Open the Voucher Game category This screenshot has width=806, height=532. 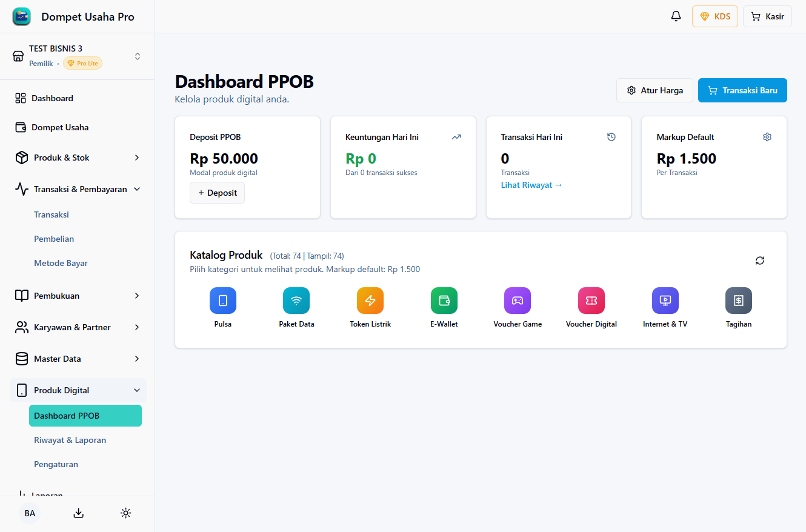(x=518, y=301)
